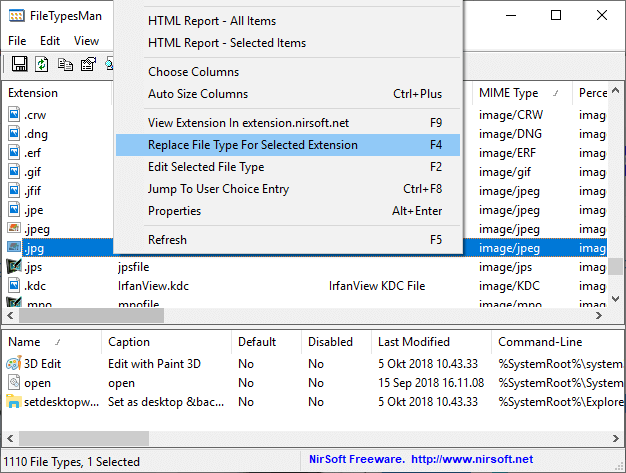Click the .crw file type icon

14,115
